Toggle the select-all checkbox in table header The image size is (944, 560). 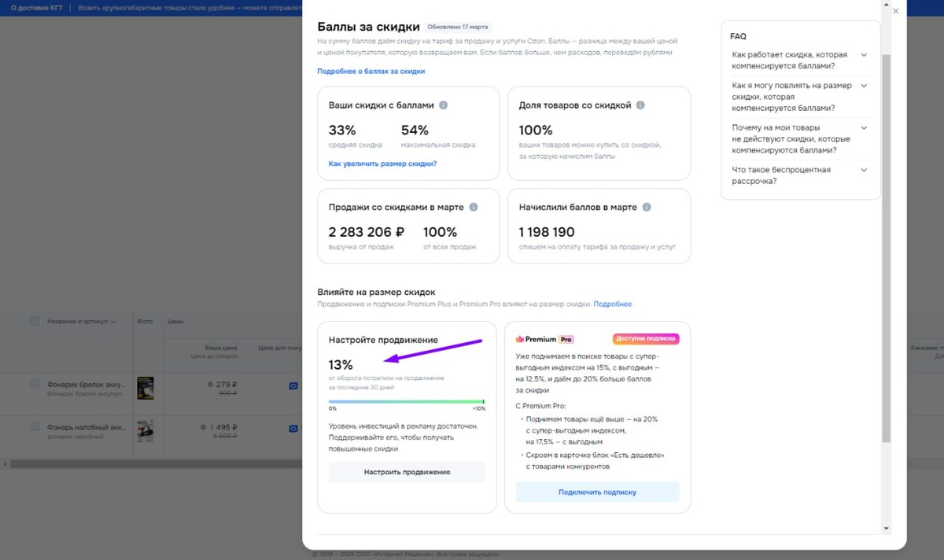[35, 321]
